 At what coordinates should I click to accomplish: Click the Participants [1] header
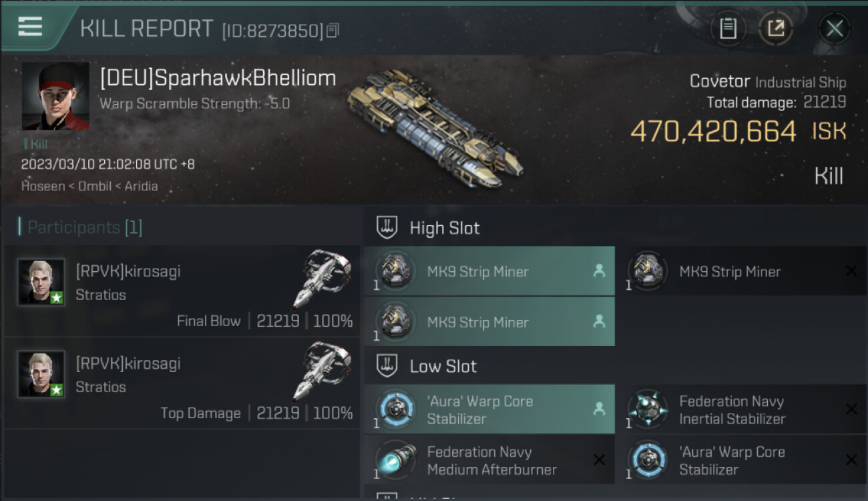[80, 227]
